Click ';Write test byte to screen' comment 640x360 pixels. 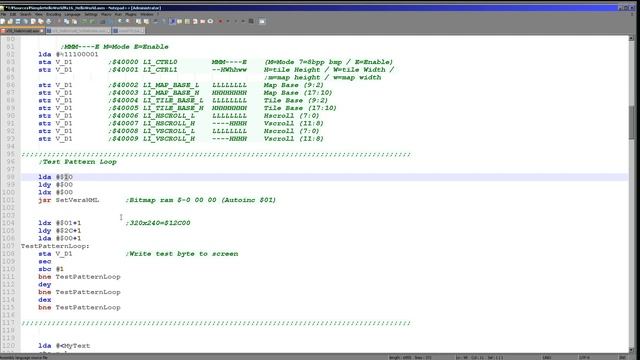[182, 254]
